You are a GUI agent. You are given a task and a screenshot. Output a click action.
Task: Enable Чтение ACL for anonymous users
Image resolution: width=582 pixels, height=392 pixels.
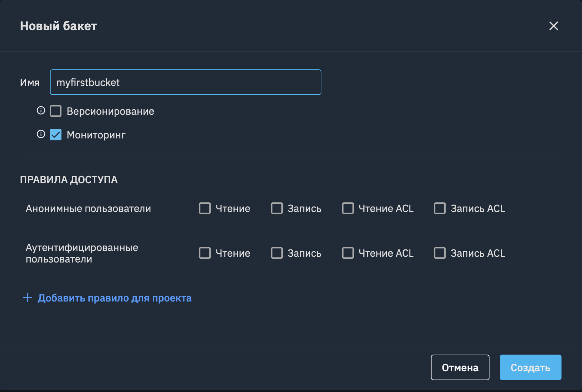pos(348,208)
